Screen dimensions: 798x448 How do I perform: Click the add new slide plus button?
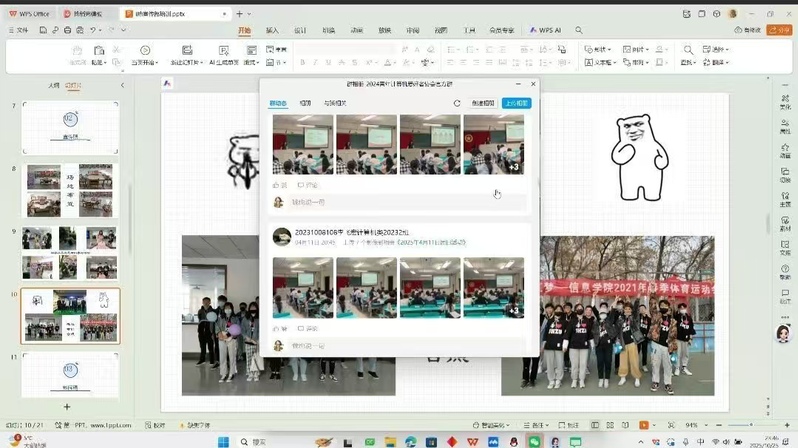tap(67, 407)
